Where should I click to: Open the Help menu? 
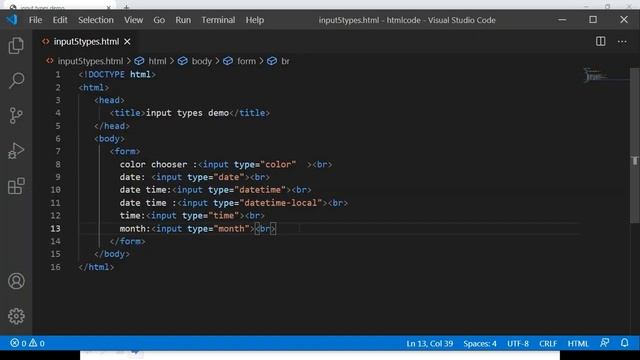tap(255, 20)
